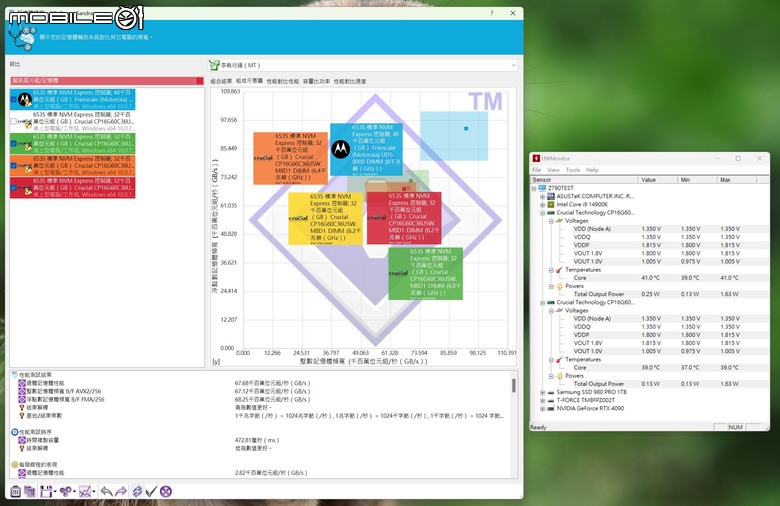Click the Min column header in HWMonitor
Image resolution: width=780 pixels, height=506 pixels.
pos(697,180)
